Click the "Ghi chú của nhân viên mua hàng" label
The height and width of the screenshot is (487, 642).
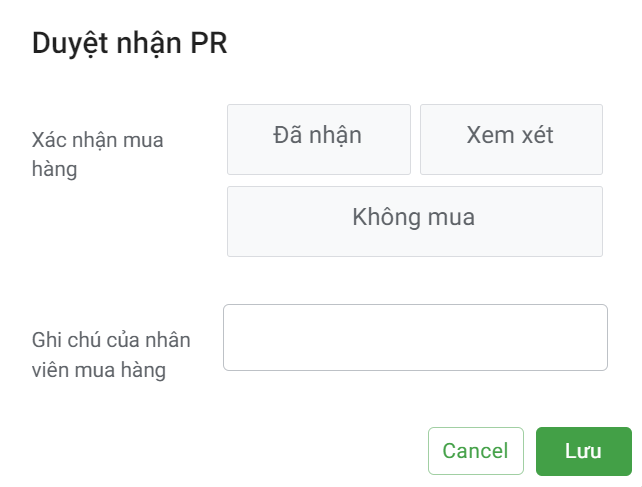pyautogui.click(x=111, y=355)
